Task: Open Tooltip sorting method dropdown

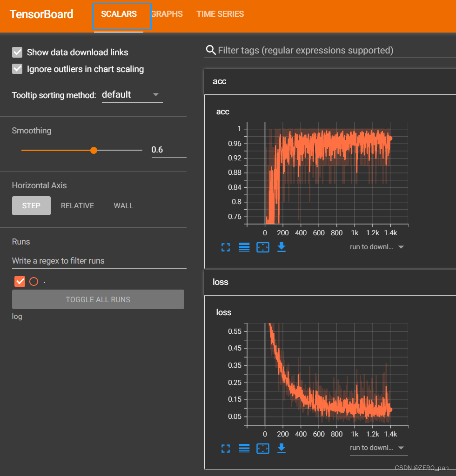Action: [132, 95]
